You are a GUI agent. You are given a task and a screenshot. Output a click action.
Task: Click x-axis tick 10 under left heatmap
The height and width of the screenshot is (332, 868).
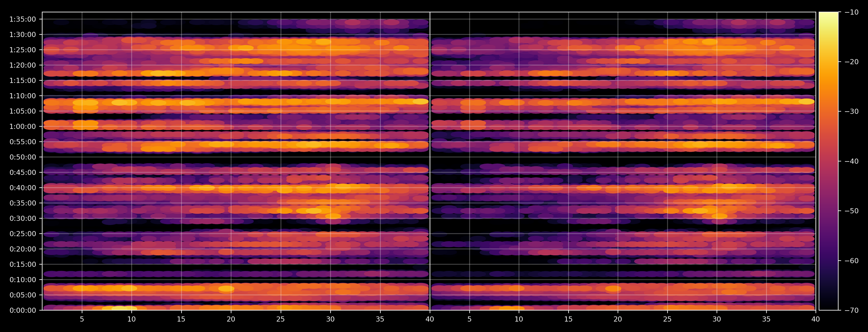(x=131, y=319)
